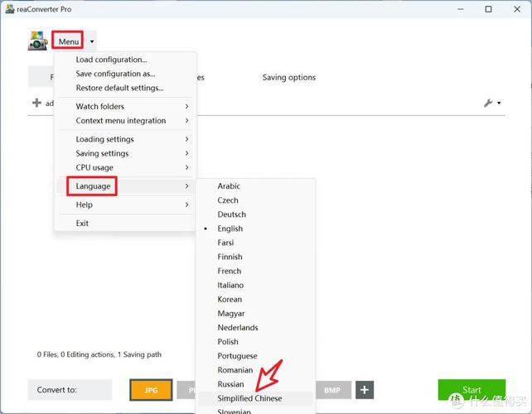Image resolution: width=532 pixels, height=414 pixels.
Task: Click the files and actions status text
Action: pyautogui.click(x=99, y=354)
